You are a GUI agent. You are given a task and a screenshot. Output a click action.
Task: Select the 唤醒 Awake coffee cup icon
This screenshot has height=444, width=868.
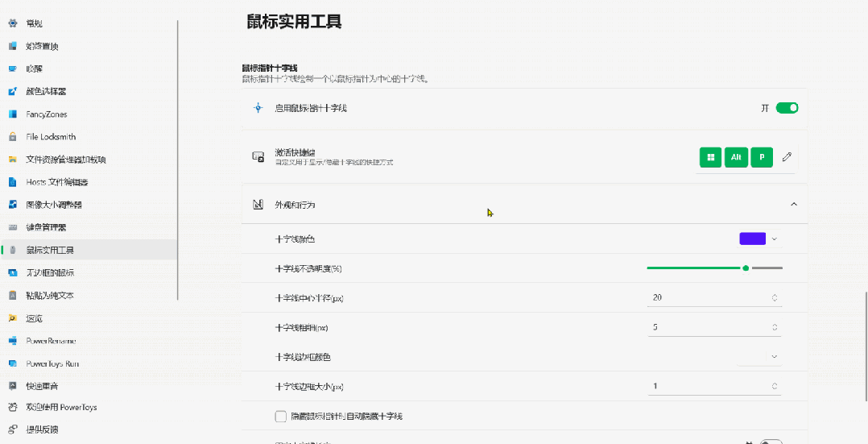click(13, 68)
